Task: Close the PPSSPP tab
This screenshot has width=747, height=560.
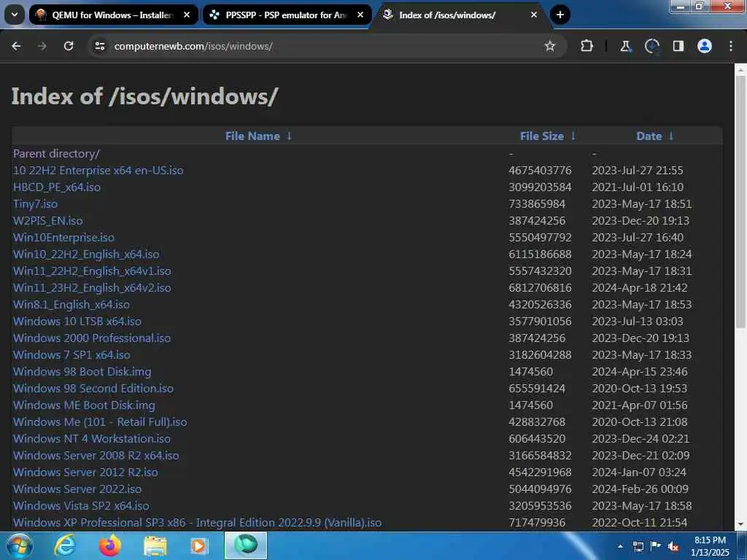Action: (x=360, y=15)
